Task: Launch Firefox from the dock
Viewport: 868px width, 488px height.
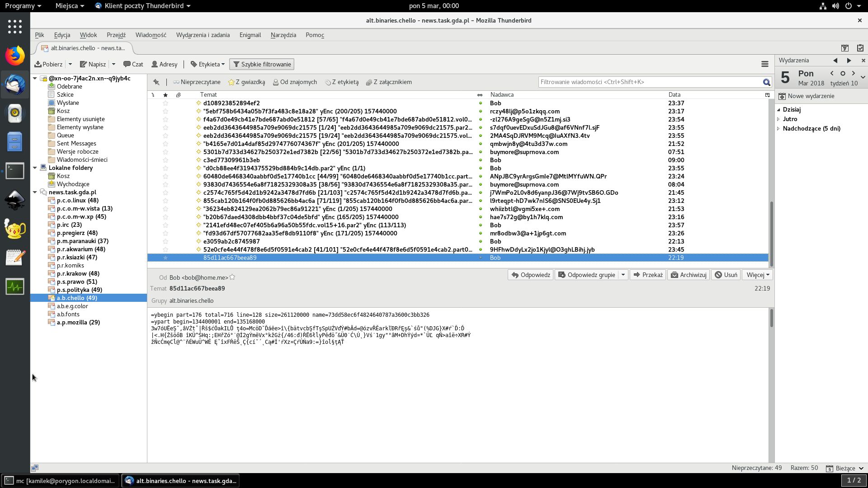Action: click(x=15, y=56)
